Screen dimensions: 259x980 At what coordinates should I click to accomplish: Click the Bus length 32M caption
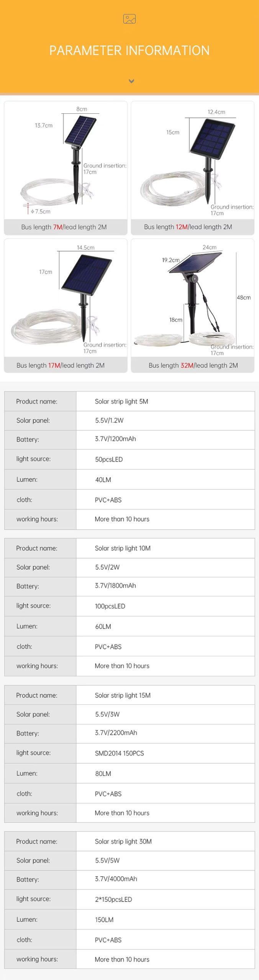click(193, 365)
